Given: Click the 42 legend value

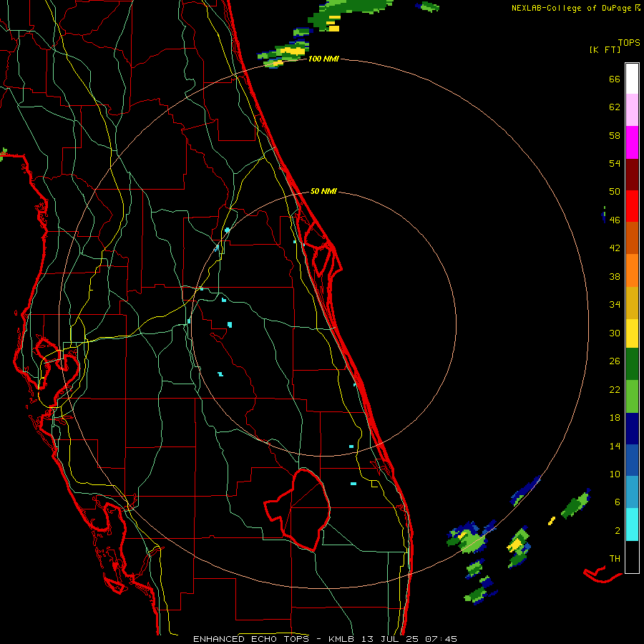Looking at the screenshot, I should click(x=615, y=248).
